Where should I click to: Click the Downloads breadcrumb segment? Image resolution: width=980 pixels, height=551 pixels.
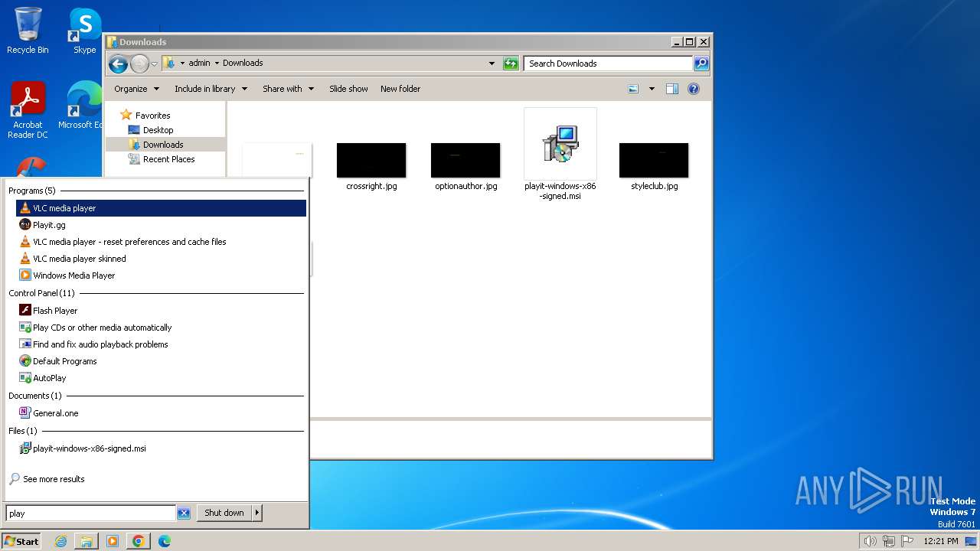tap(243, 64)
